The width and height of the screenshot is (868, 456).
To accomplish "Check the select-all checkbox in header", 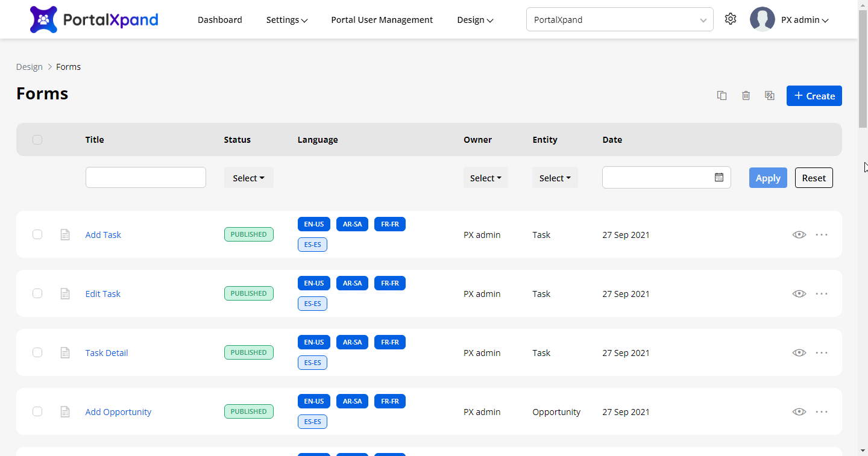I will point(37,140).
